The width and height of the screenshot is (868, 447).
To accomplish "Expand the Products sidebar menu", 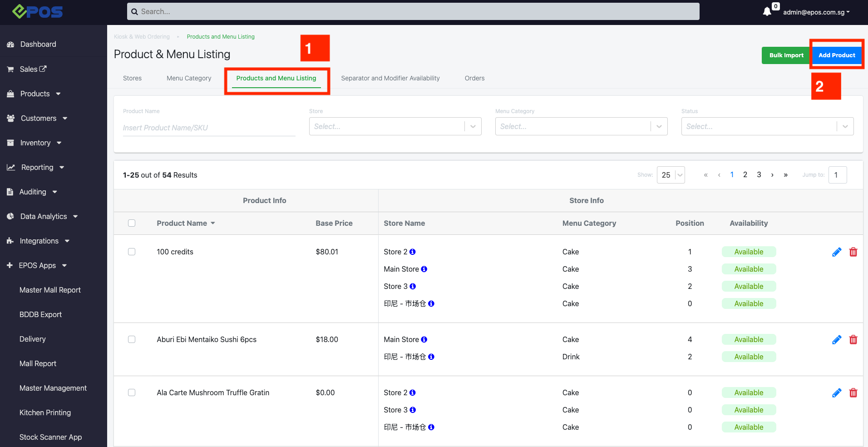I will coord(34,94).
